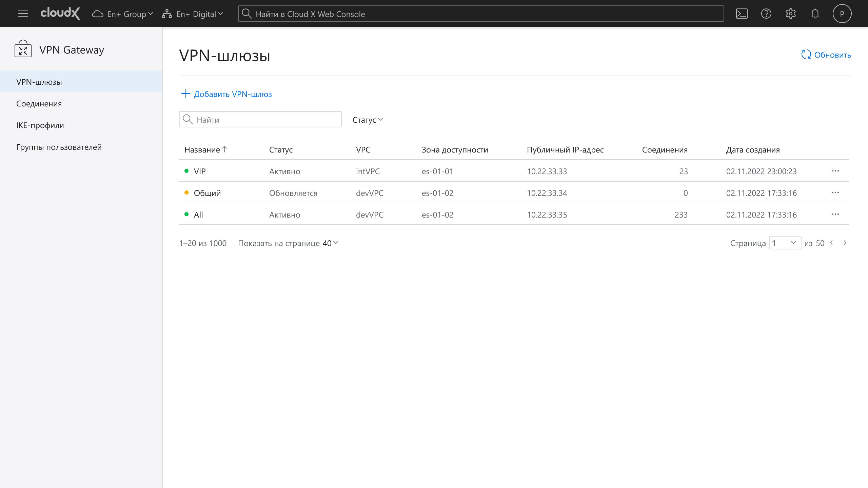
Task: Open the hamburger main menu
Action: click(x=23, y=14)
